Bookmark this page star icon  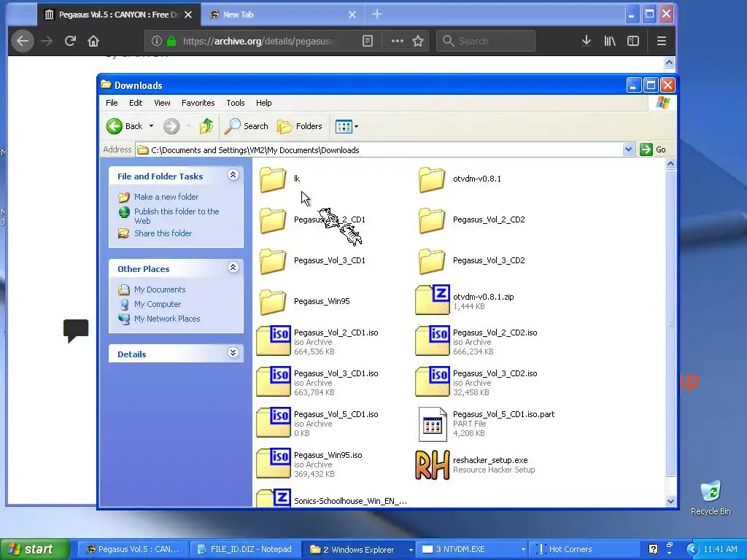click(x=418, y=41)
